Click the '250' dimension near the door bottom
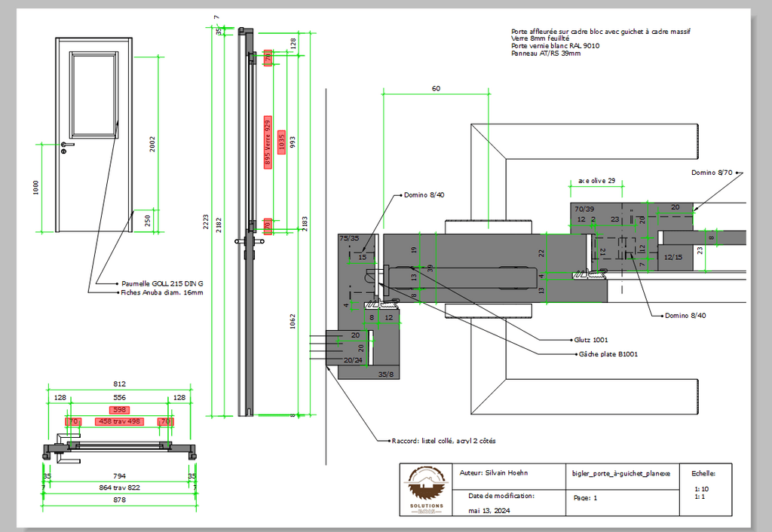Image resolution: width=772 pixels, height=532 pixels. pos(148,221)
